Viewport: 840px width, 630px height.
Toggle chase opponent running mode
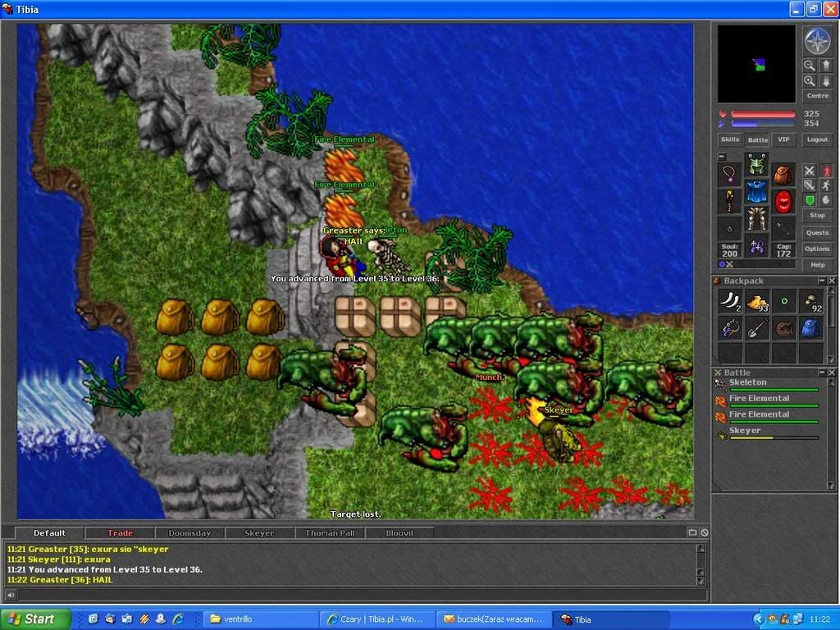826,185
